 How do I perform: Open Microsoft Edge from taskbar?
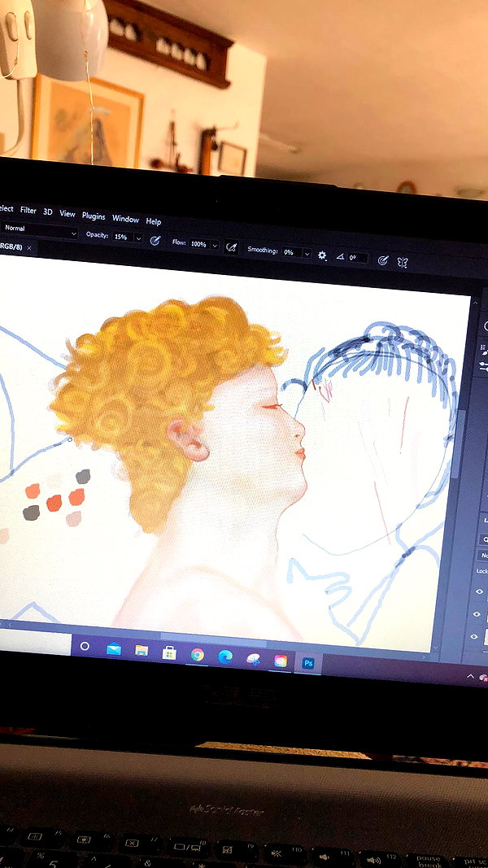[x=225, y=656]
